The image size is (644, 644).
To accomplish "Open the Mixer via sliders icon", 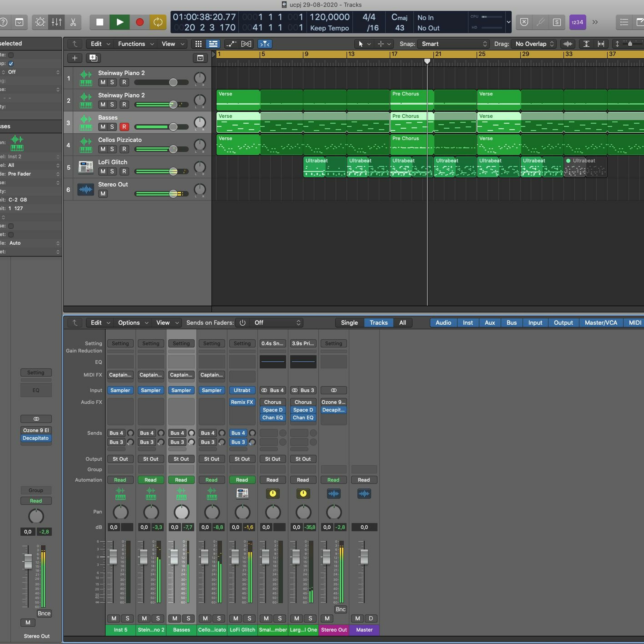I will coord(56,22).
